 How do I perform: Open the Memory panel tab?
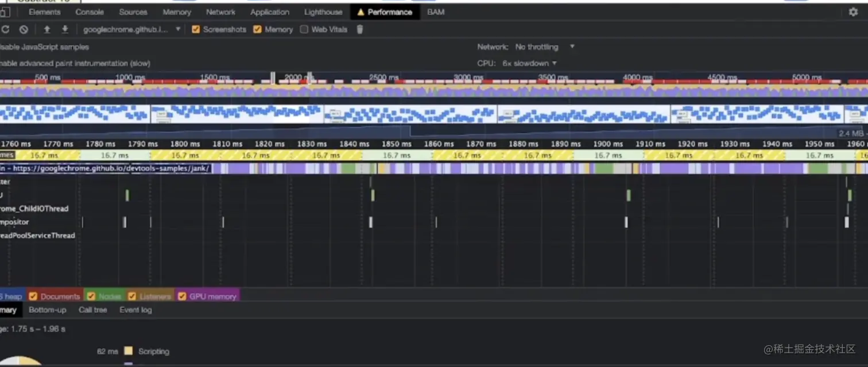[177, 12]
